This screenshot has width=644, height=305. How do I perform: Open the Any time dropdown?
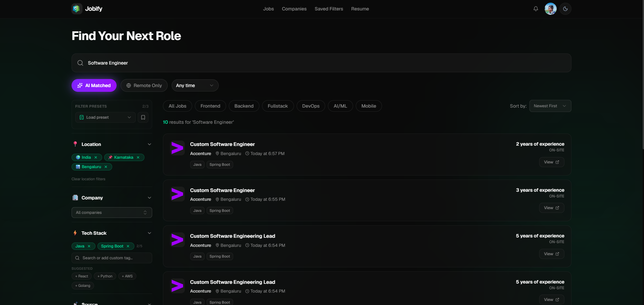tap(195, 85)
